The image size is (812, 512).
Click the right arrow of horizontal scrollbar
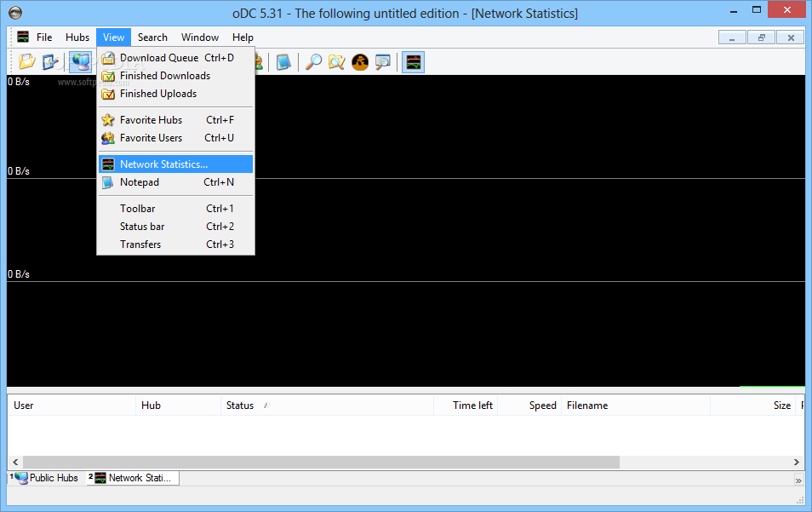coord(797,462)
